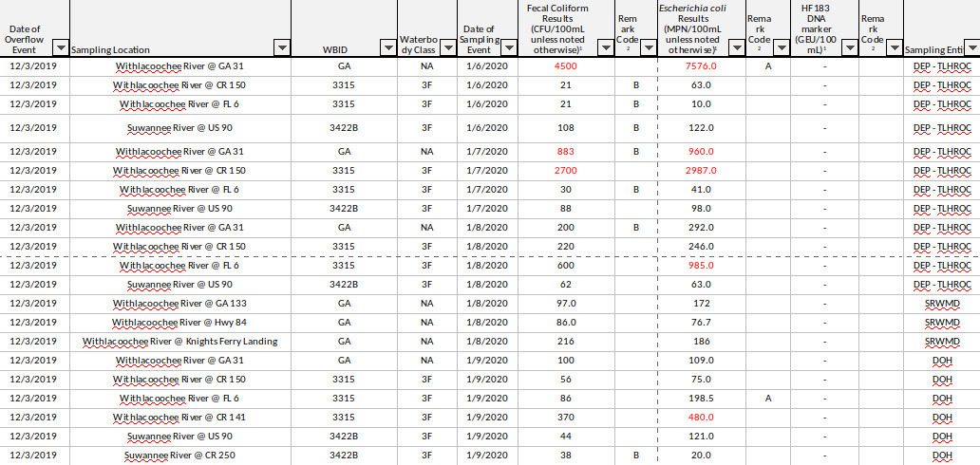The image size is (980, 465).
Task: Open the filter for Remark Code after HF183
Action: tap(895, 48)
